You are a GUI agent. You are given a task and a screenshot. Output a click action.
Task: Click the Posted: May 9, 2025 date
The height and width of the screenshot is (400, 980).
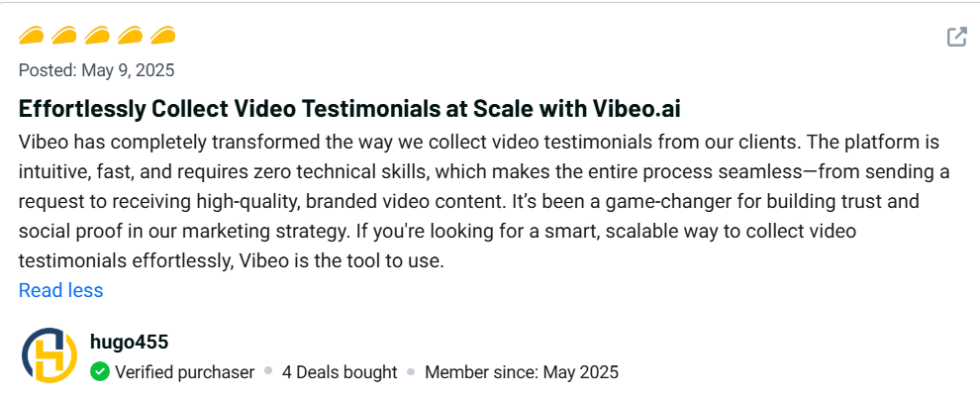click(x=97, y=70)
